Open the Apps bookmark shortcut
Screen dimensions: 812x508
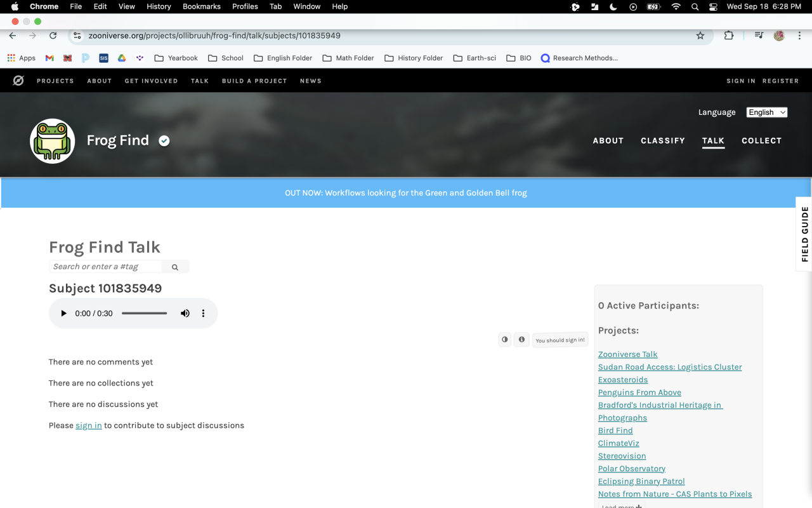[22, 58]
